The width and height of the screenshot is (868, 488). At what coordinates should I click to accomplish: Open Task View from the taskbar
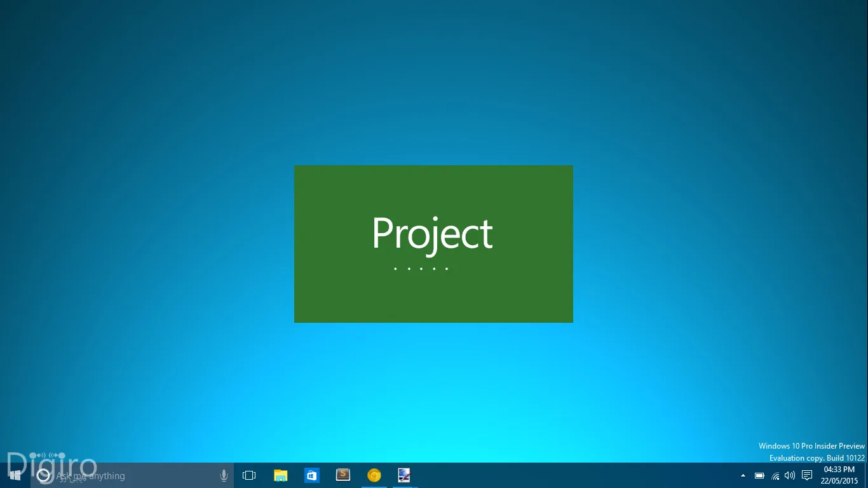click(x=249, y=475)
